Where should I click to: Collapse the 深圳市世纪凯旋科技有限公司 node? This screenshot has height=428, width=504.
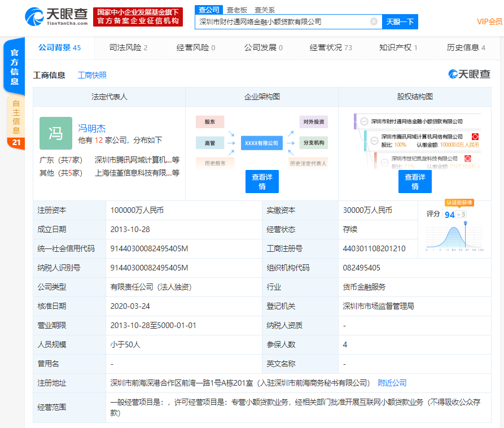tap(384, 163)
